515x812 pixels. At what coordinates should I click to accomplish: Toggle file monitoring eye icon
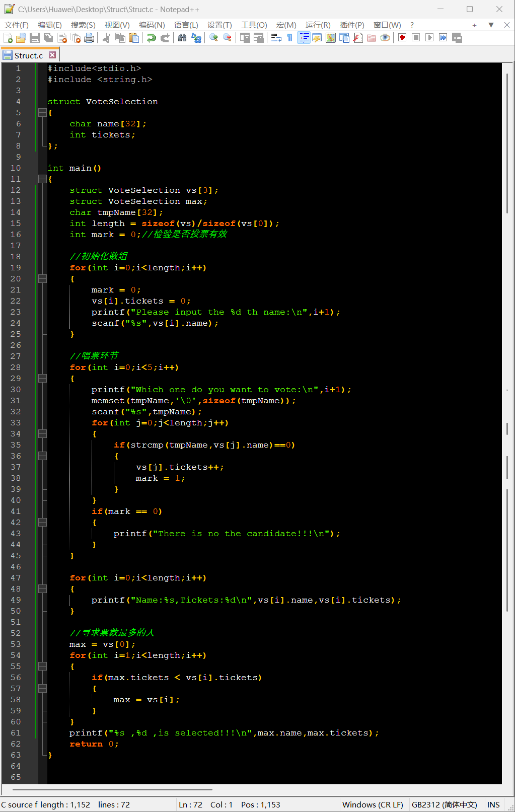point(385,38)
